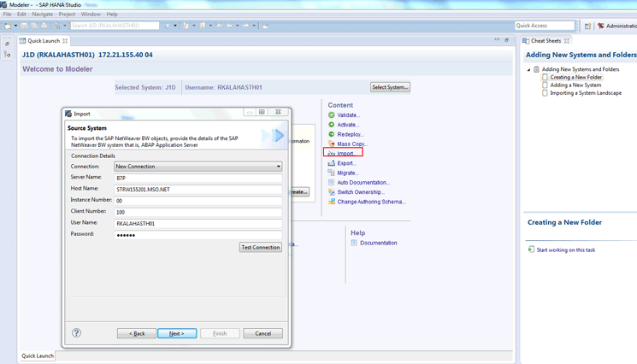The width and height of the screenshot is (637, 364).
Task: Collapse Adding New Systems and Folders tree
Action: tap(529, 70)
